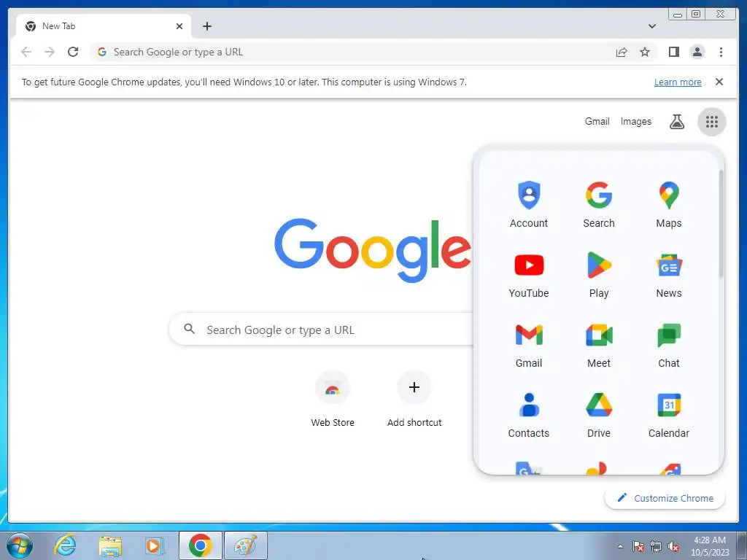Open Google Account from apps panel

pyautogui.click(x=529, y=204)
